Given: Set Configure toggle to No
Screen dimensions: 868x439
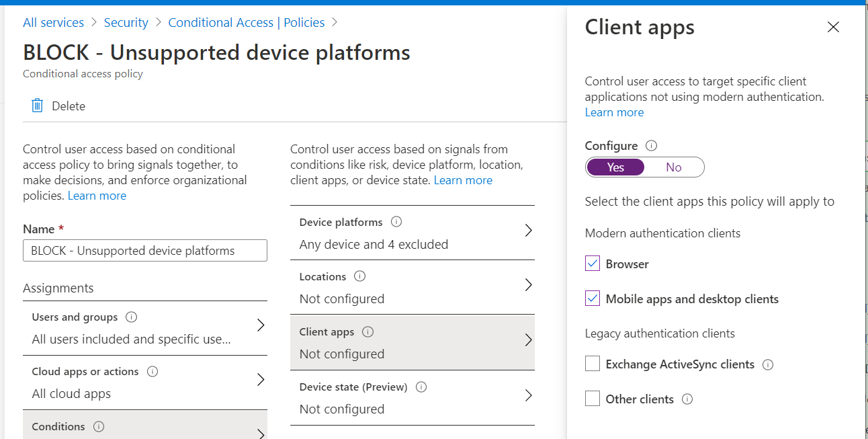Looking at the screenshot, I should 674,167.
